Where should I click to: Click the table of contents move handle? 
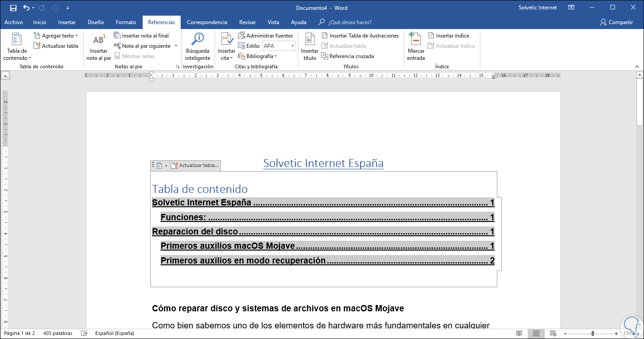[153, 165]
